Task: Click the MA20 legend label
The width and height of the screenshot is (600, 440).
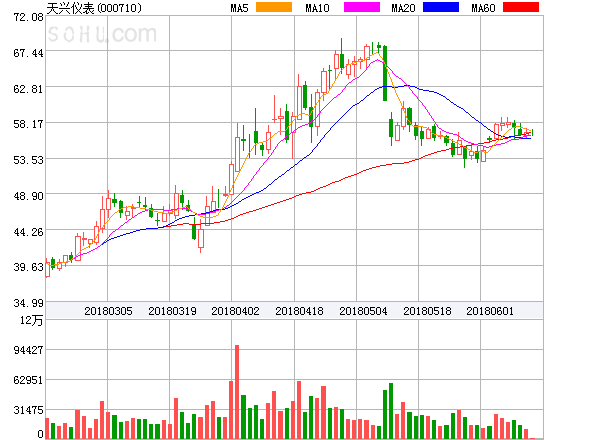Action: pos(403,8)
